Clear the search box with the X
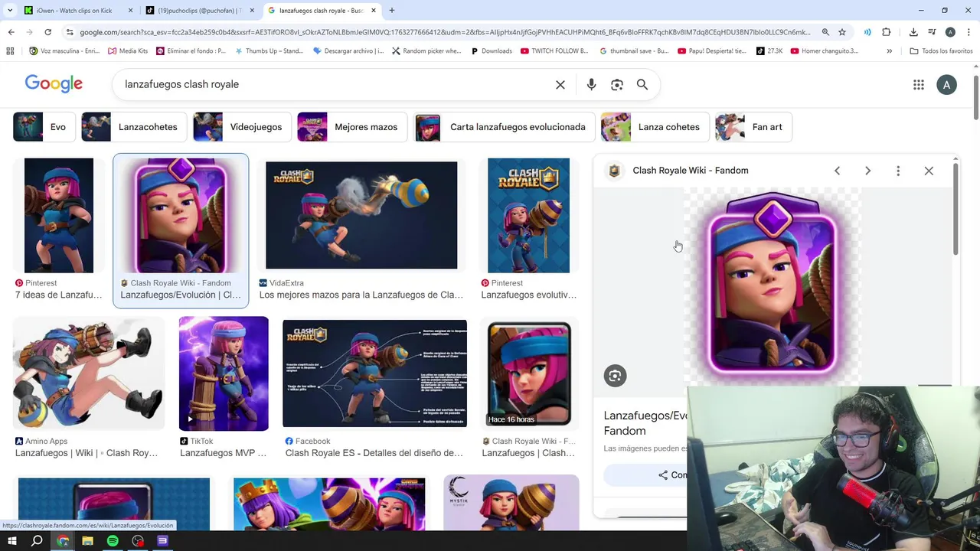The height and width of the screenshot is (551, 980). (560, 85)
